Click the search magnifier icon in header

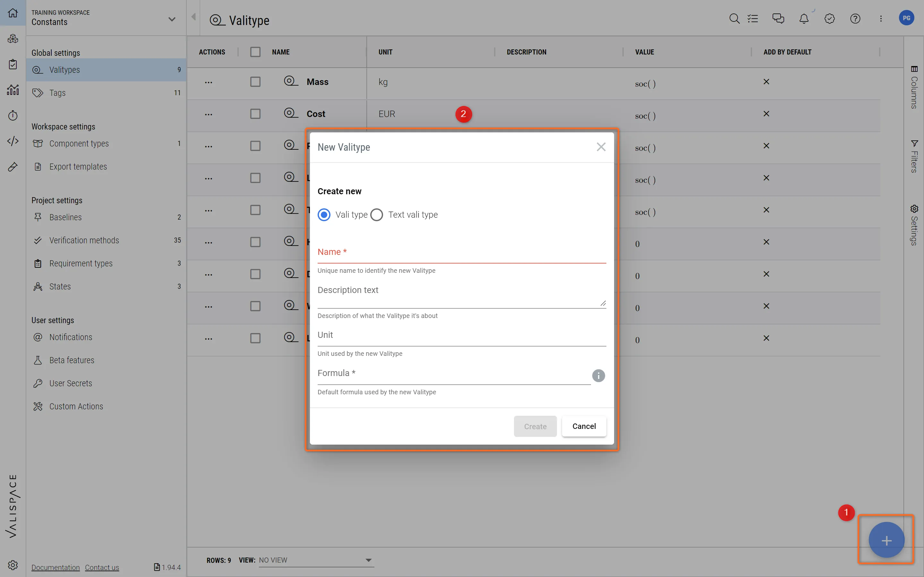734,18
